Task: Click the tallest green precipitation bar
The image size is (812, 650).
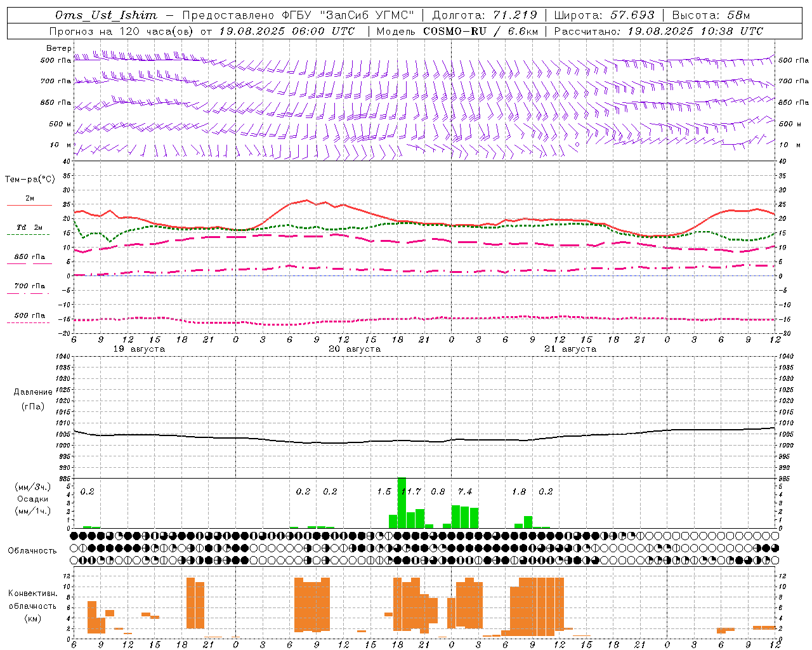Action: (x=402, y=503)
